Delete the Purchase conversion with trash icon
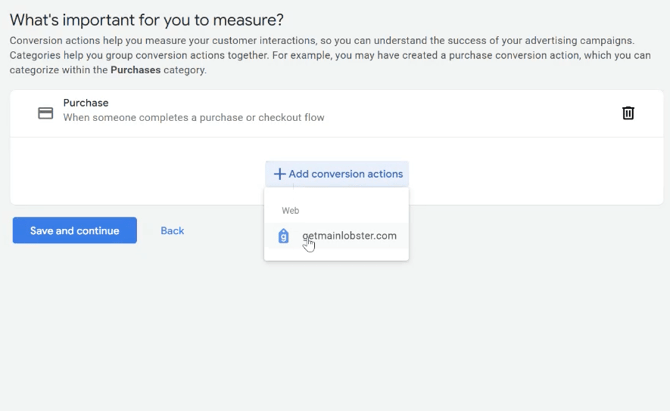Screen dimensions: 670x411 tap(628, 113)
